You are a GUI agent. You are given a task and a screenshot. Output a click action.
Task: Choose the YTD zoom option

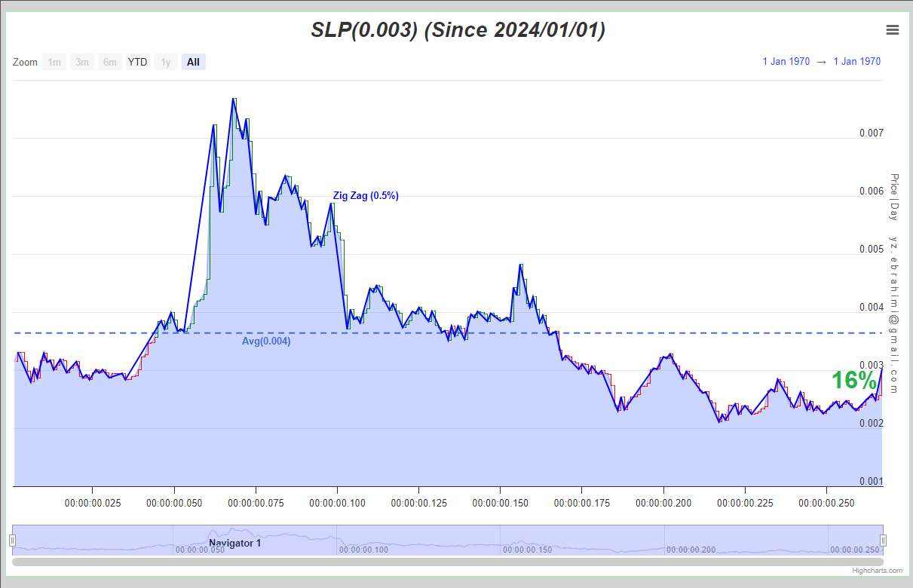[138, 62]
